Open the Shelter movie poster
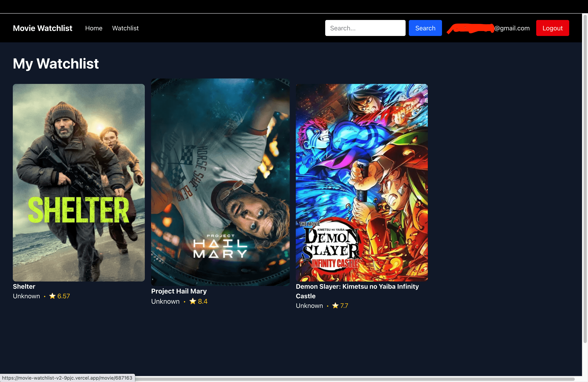This screenshot has height=382, width=588. click(79, 182)
